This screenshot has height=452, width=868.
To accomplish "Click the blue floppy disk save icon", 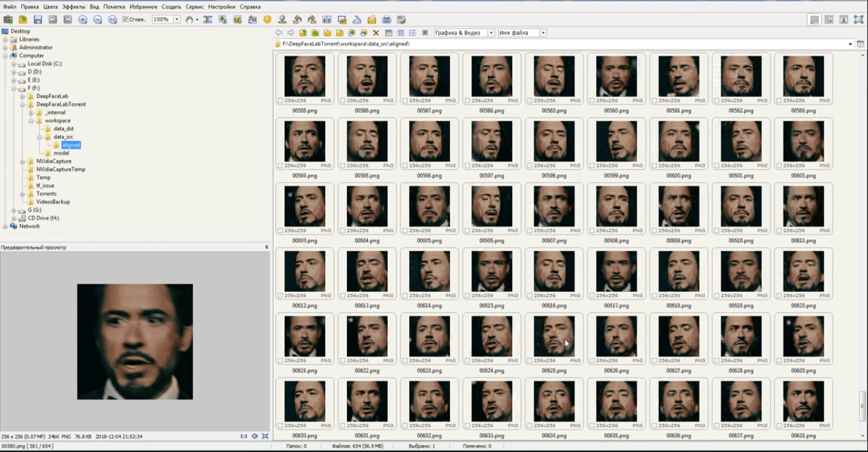I will pos(38,20).
